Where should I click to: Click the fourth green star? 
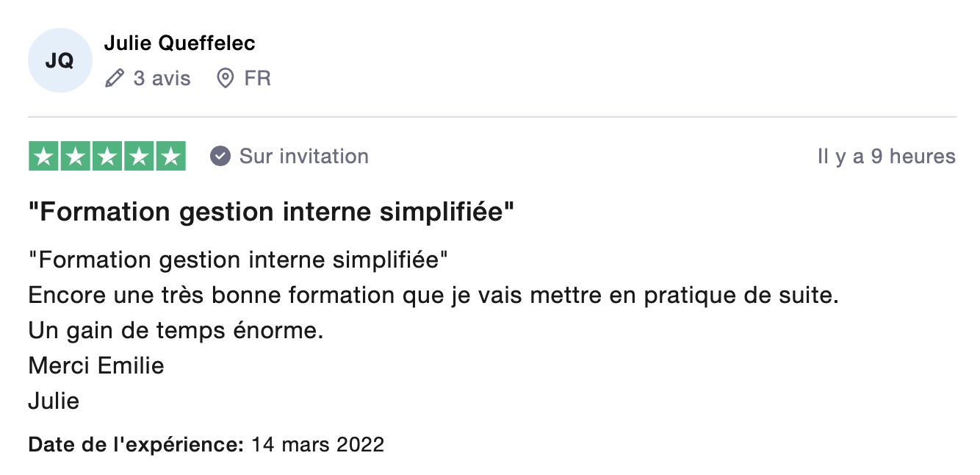click(x=139, y=156)
